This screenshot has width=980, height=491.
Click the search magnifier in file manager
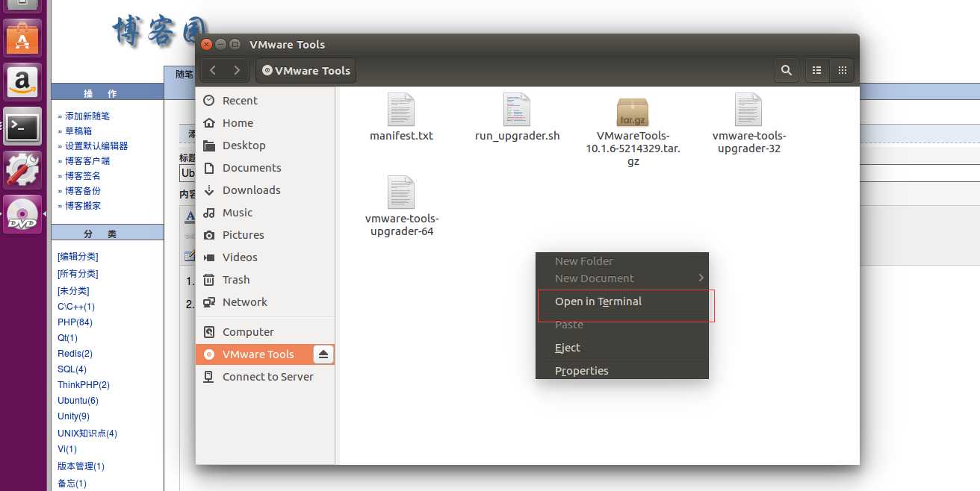pyautogui.click(x=786, y=70)
